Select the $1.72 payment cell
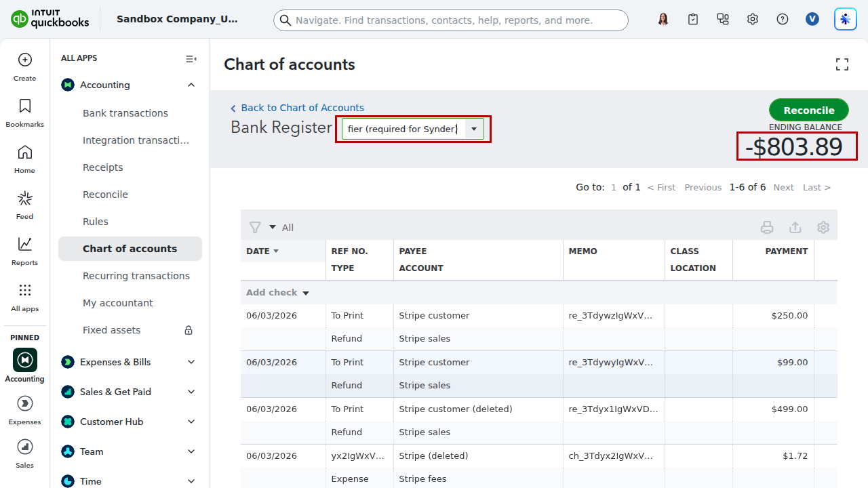This screenshot has height=488, width=868. click(774, 456)
